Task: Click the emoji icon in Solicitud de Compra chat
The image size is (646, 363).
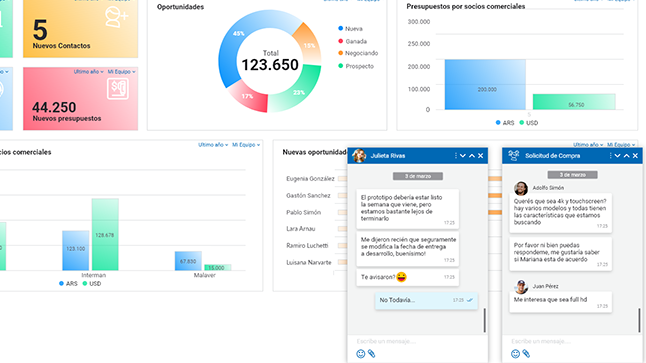Action: click(515, 354)
